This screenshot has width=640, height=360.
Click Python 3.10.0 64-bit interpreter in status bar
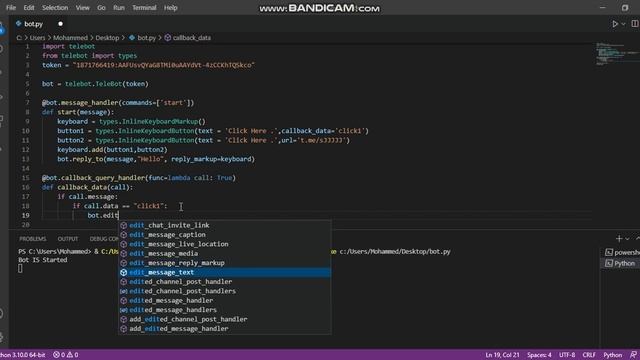click(x=22, y=355)
